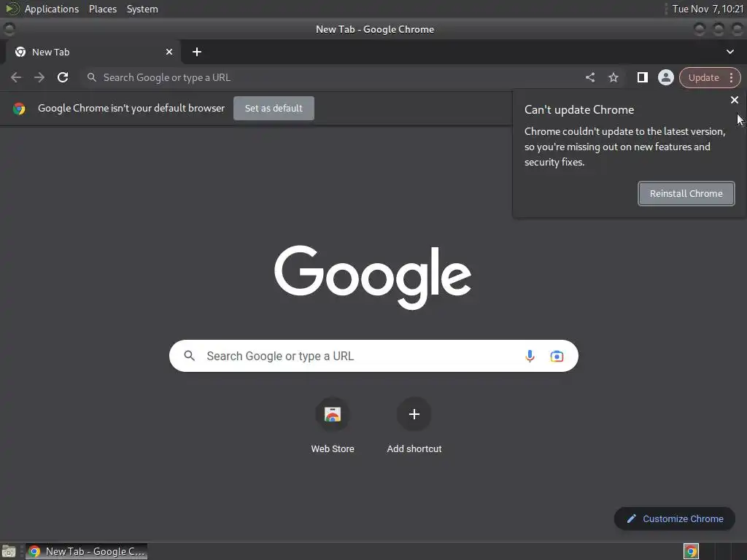Select New Tab - Google Chrome taskbar entry
Screen dimensions: 747x560
click(x=87, y=551)
